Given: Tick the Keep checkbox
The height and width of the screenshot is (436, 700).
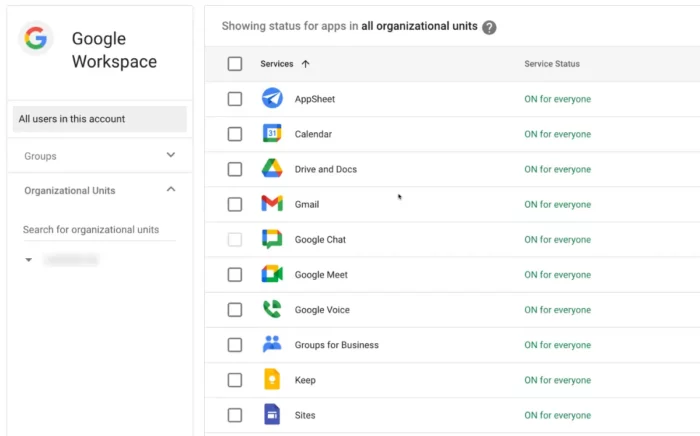Looking at the screenshot, I should click(x=235, y=380).
